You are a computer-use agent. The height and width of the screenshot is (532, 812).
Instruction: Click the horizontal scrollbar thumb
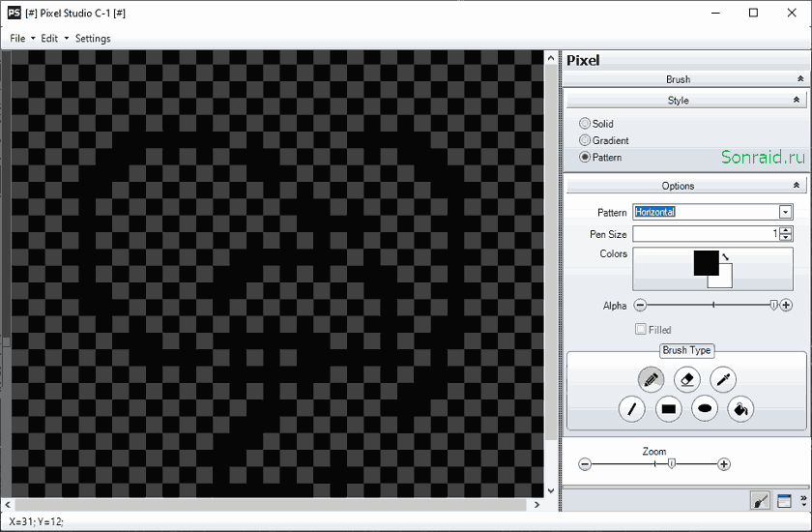coord(270,504)
